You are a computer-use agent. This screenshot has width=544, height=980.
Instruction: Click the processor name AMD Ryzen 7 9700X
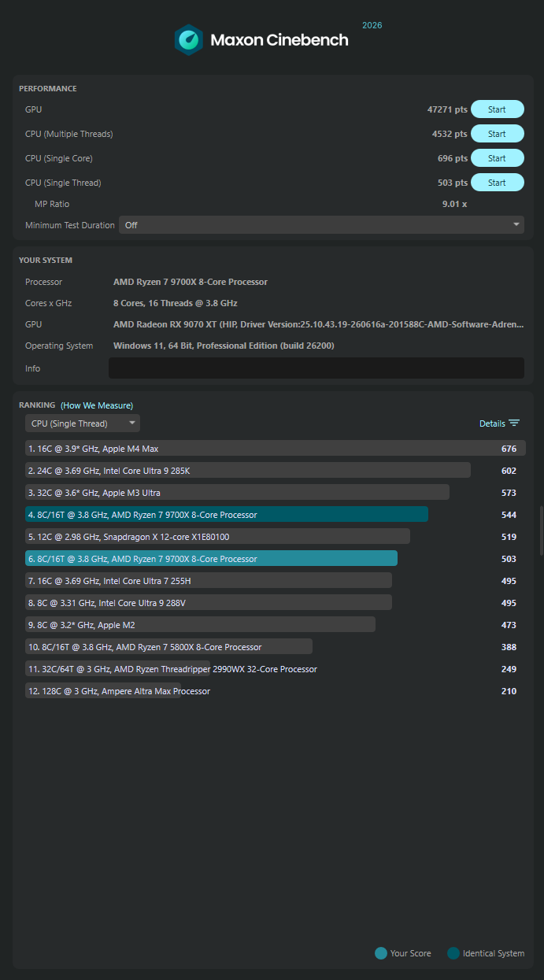(191, 282)
